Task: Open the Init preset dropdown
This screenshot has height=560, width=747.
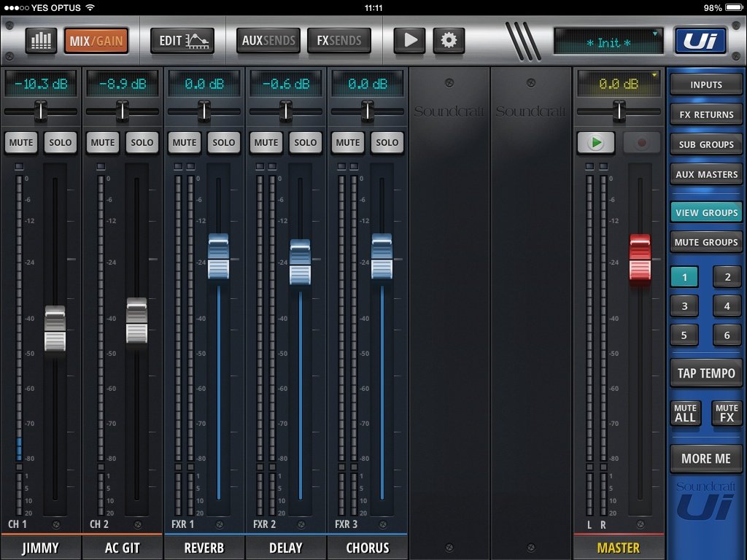Action: 608,42
